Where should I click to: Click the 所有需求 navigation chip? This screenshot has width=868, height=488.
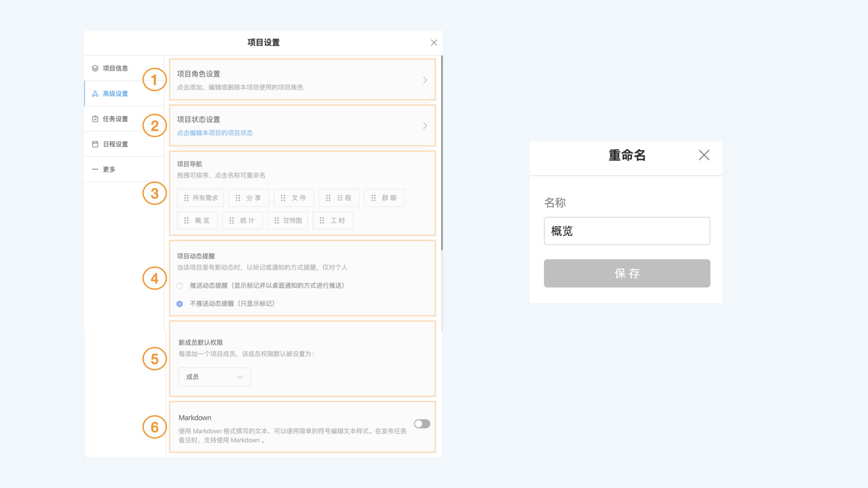(x=200, y=198)
